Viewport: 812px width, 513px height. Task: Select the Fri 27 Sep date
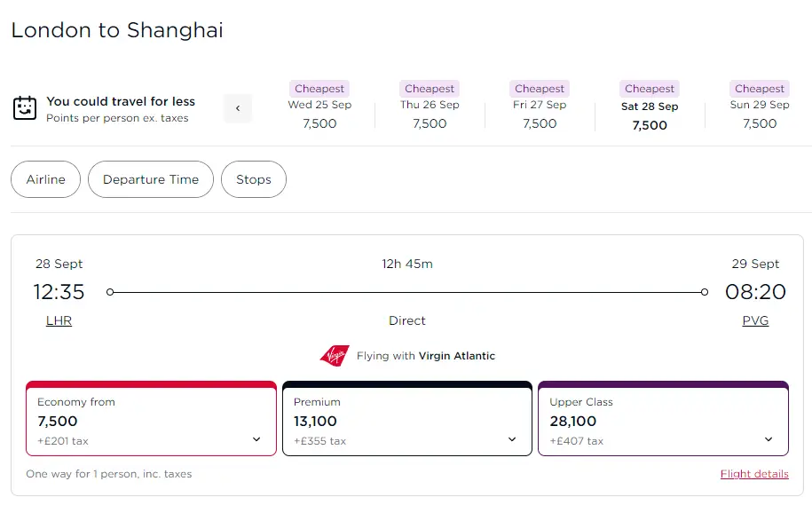click(540, 107)
